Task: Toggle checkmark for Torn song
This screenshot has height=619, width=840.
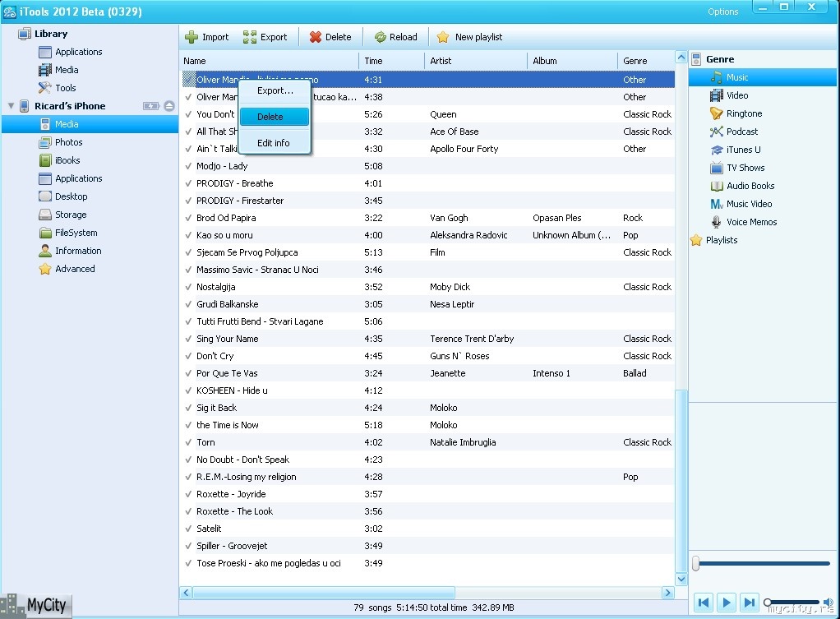Action: [x=188, y=442]
